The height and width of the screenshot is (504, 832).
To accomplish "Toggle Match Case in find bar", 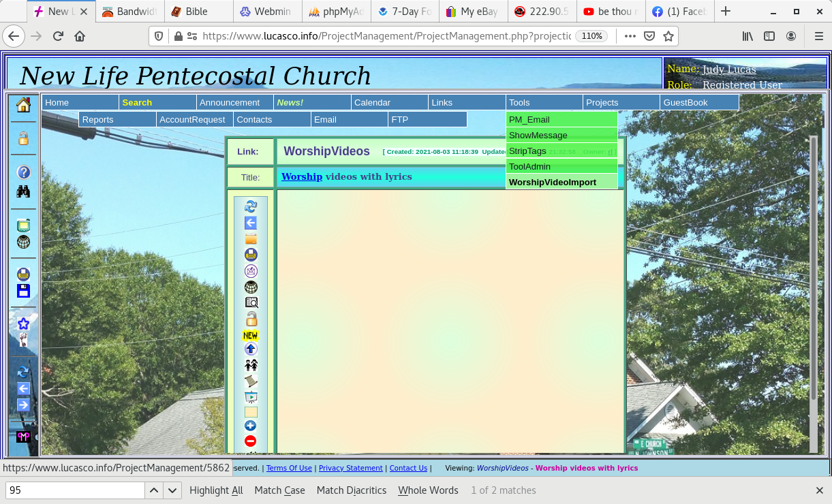I will click(279, 490).
